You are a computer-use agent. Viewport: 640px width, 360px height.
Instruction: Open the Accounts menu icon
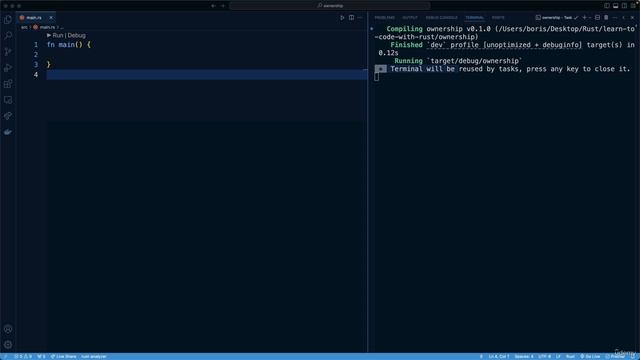click(8, 329)
